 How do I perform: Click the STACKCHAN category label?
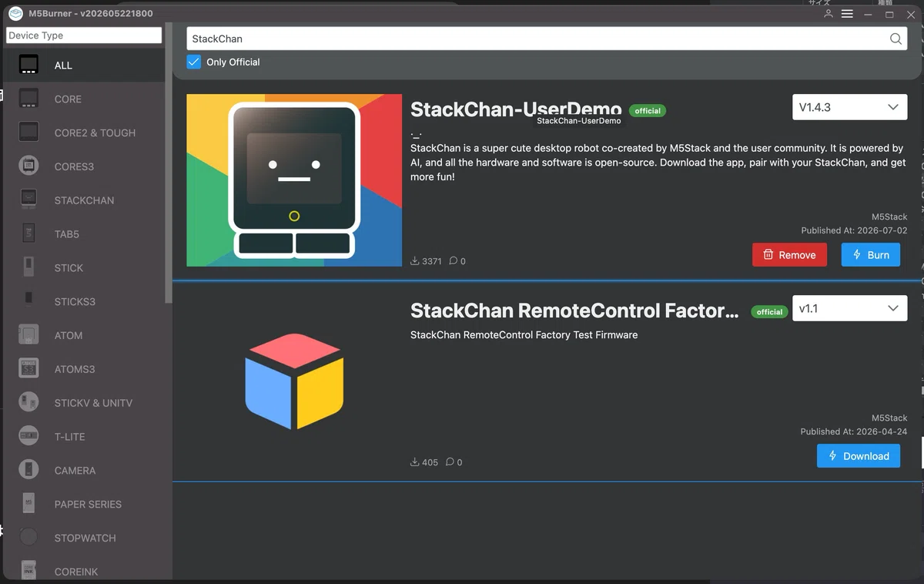point(84,200)
